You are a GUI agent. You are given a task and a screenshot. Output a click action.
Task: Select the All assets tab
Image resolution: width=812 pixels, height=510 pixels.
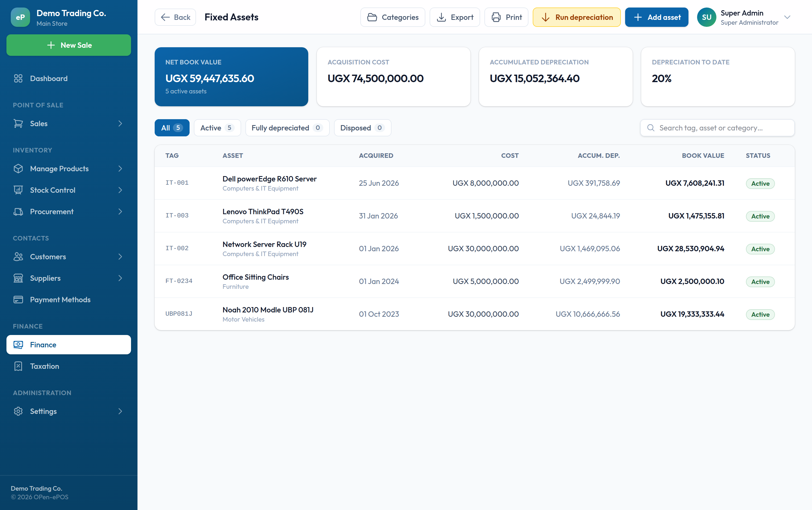(172, 128)
